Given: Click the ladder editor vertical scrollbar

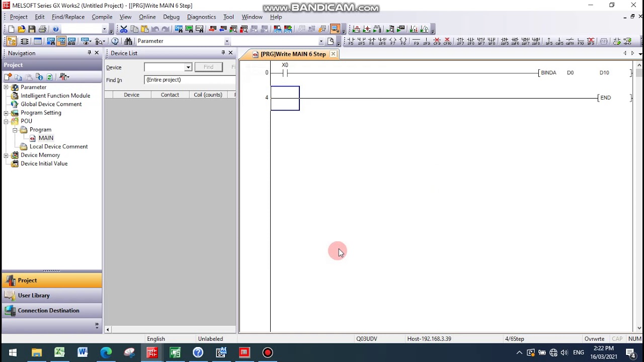Looking at the screenshot, I should point(639,196).
